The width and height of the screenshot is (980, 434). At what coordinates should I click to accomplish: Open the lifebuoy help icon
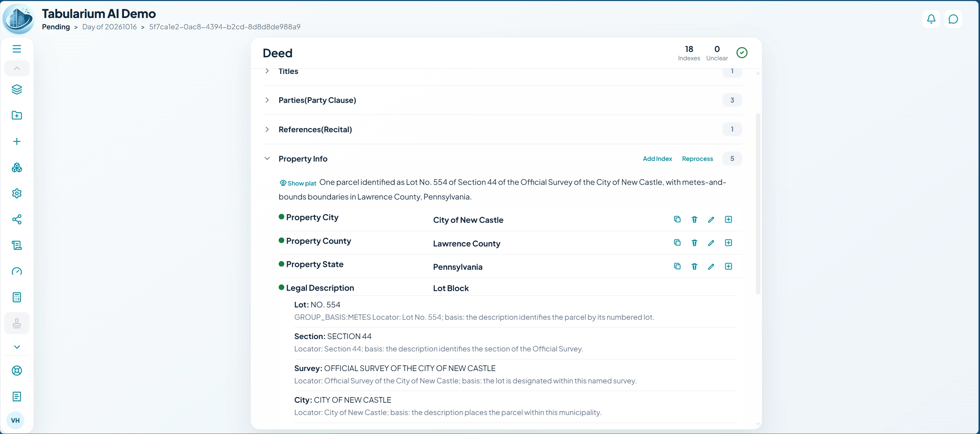click(17, 370)
